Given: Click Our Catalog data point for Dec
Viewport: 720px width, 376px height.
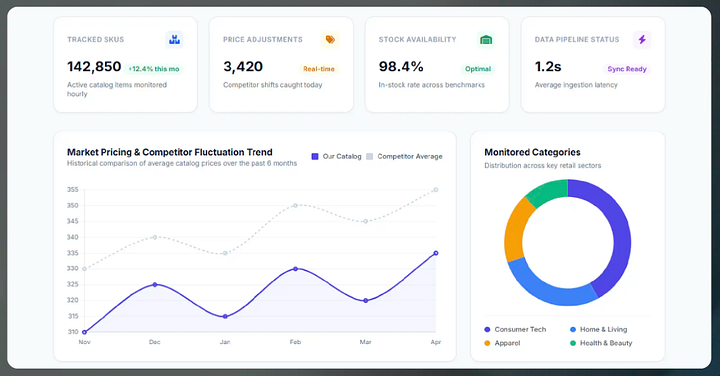Looking at the screenshot, I should point(155,285).
